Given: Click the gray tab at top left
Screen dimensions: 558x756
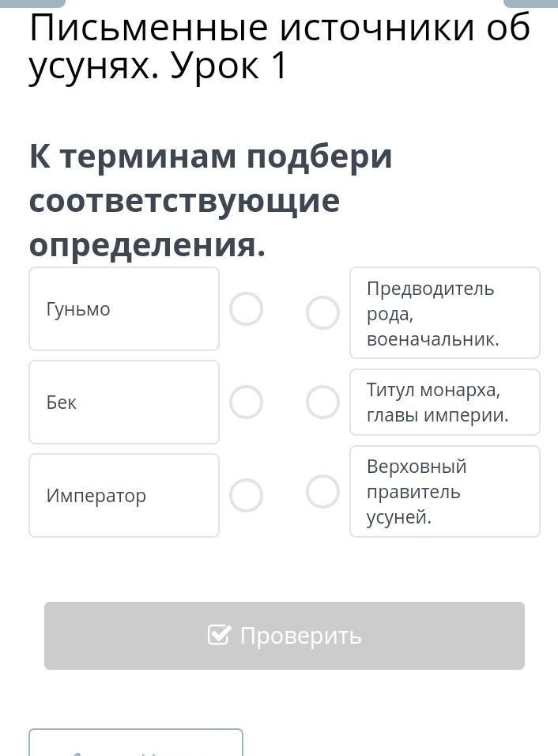Looking at the screenshot, I should (32, 3).
